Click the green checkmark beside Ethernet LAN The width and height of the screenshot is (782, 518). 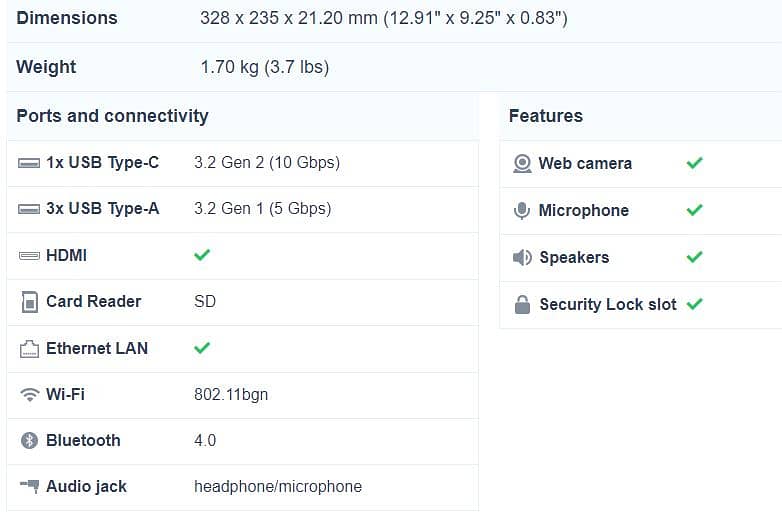[202, 348]
